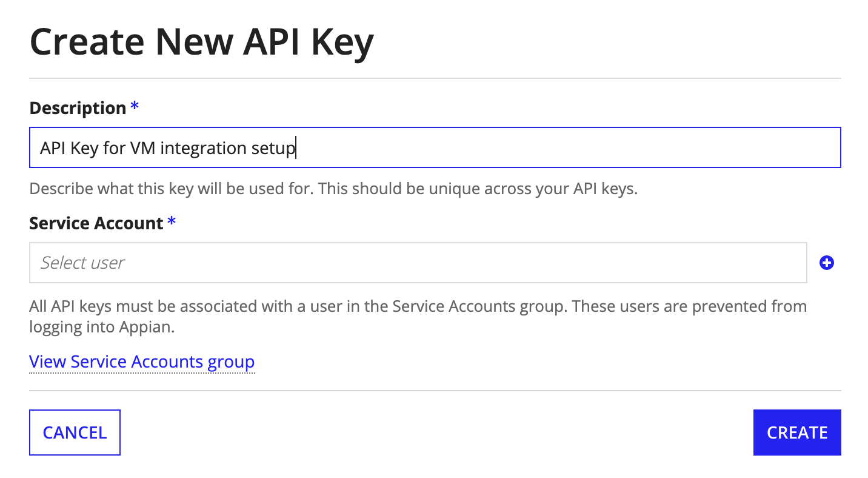Click the CREATE button
868x478 pixels.
(x=796, y=433)
